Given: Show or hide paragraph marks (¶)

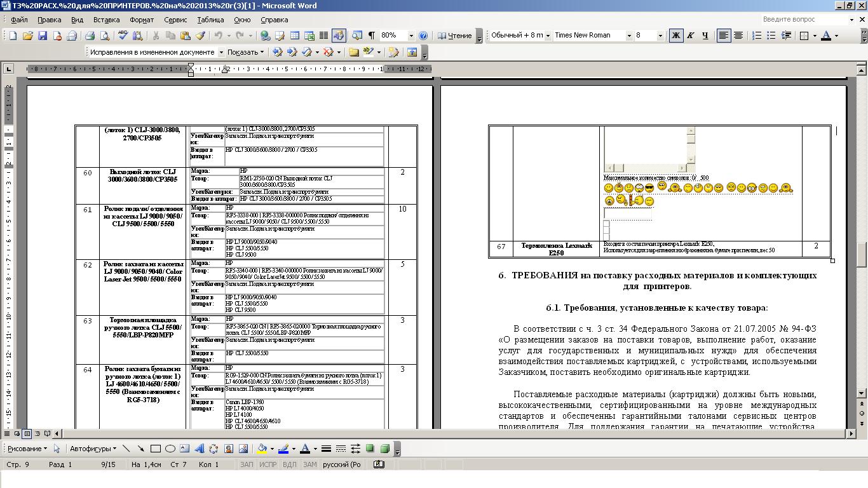Looking at the screenshot, I should click(371, 36).
